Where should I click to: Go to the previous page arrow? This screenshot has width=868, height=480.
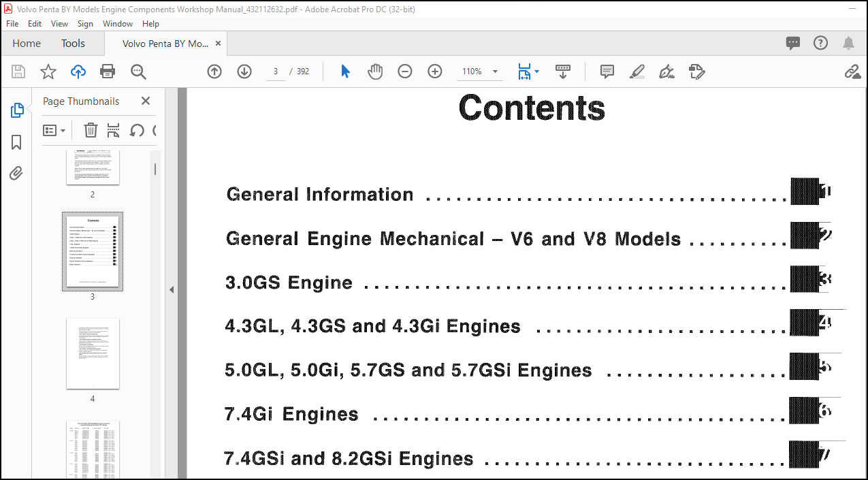click(x=214, y=71)
